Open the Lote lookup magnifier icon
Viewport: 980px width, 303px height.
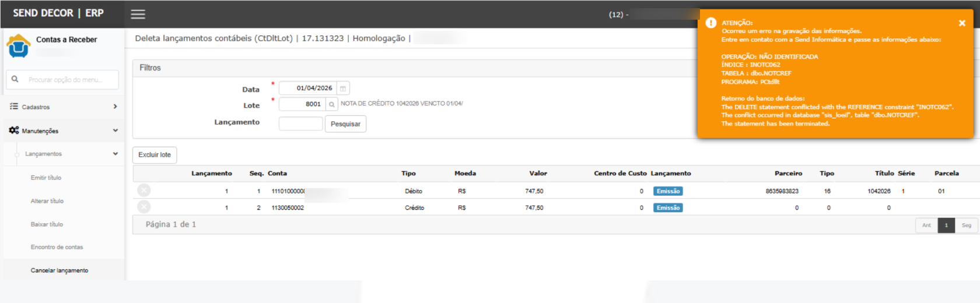pos(332,104)
